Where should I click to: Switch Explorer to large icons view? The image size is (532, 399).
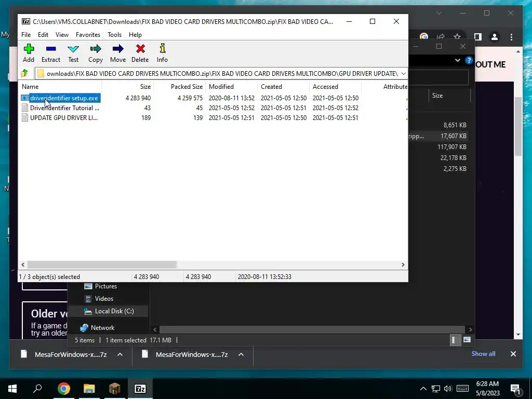click(x=467, y=340)
